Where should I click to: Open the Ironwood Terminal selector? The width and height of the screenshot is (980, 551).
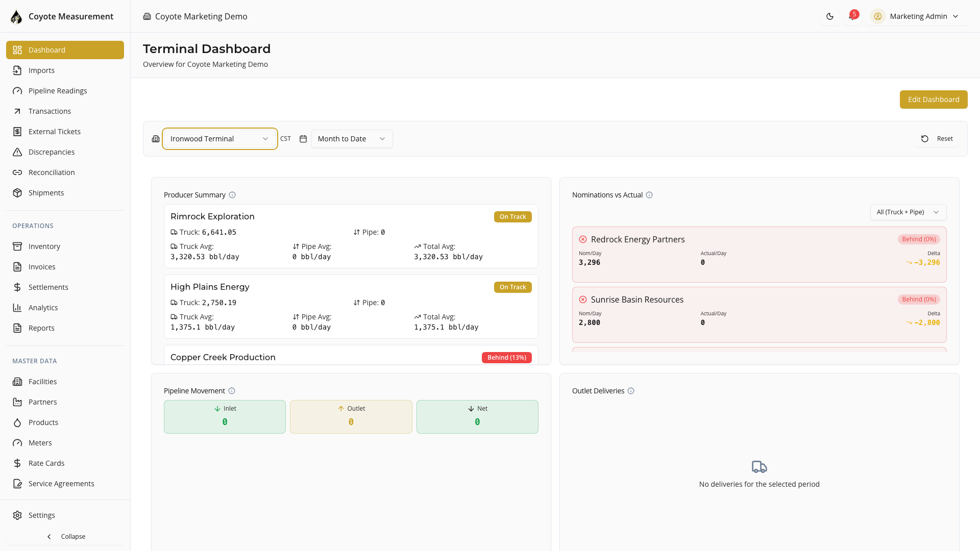[219, 138]
